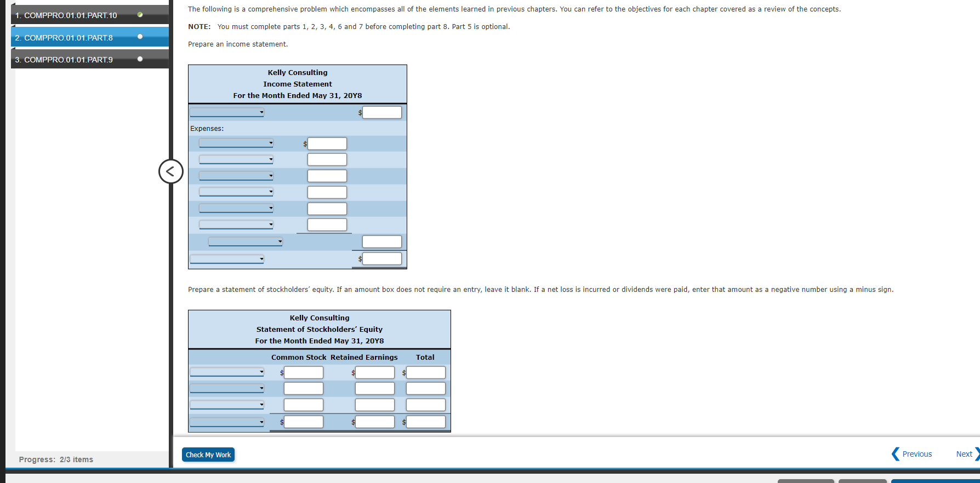Go to the Next question
Screen dimensions: 980x483
[x=967, y=454]
